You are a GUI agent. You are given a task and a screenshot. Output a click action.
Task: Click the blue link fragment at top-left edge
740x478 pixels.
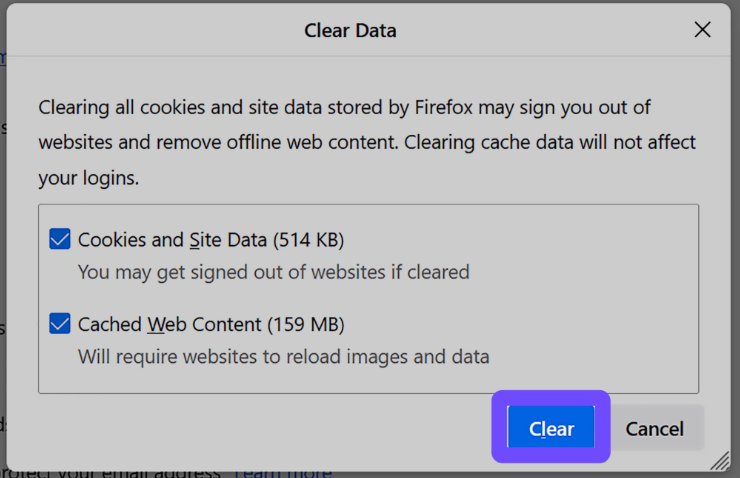3,58
